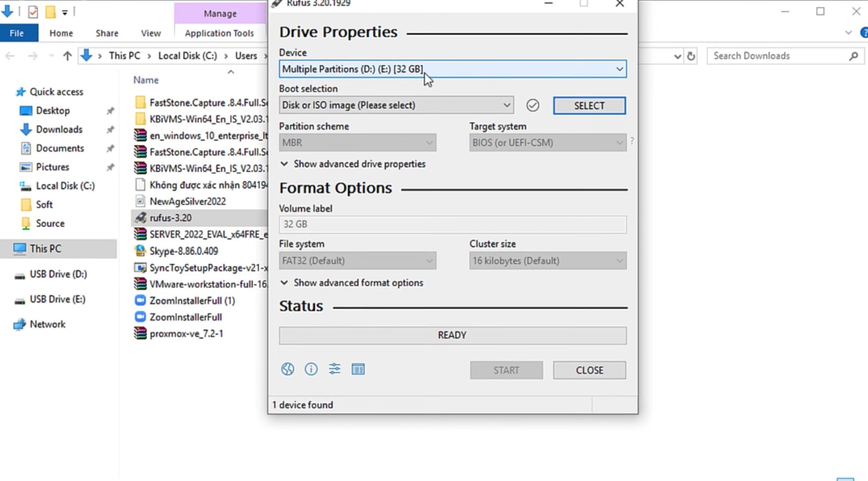Select Desktop in the navigation pane
The image size is (868, 481).
click(x=53, y=111)
